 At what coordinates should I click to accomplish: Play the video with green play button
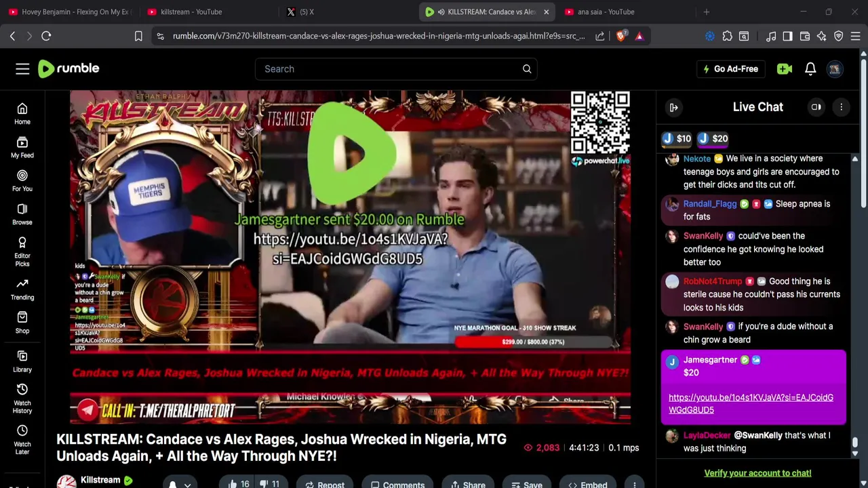coord(351,153)
